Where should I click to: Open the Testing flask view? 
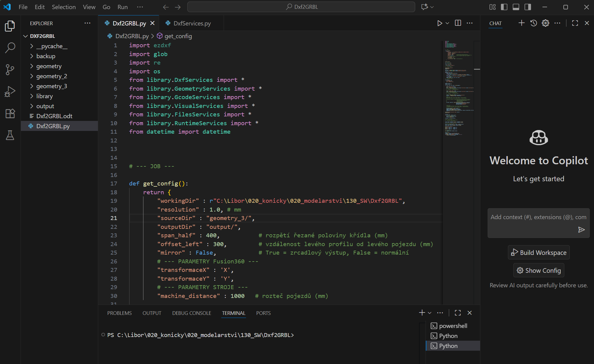tap(10, 135)
